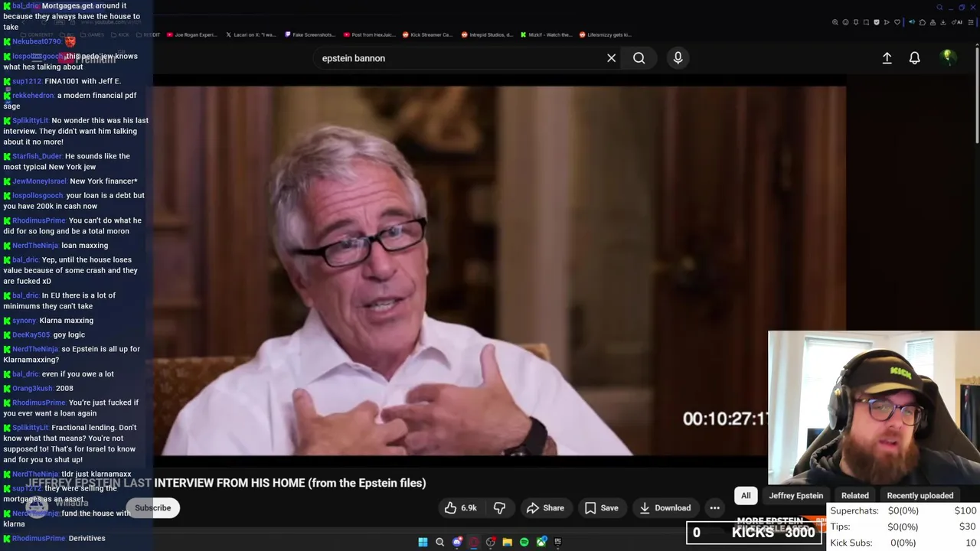Click the send/flow arrow icon
Image resolution: width=980 pixels, height=551 pixels.
887,22
